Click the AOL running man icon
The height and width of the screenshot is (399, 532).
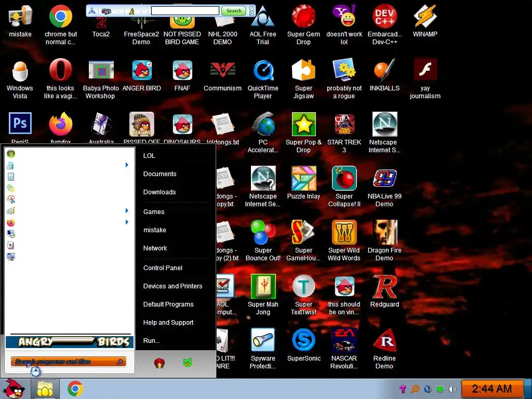tap(131, 11)
